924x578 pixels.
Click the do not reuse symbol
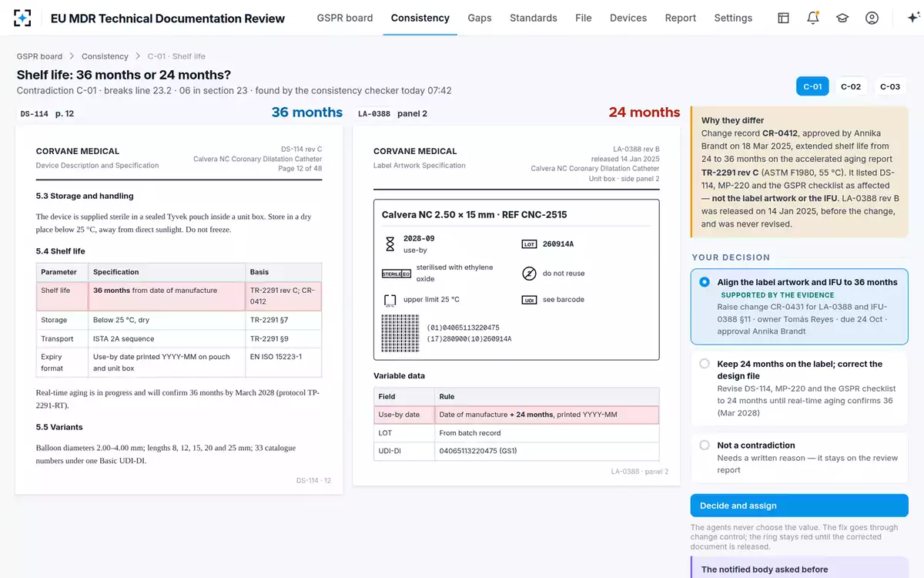coord(529,273)
